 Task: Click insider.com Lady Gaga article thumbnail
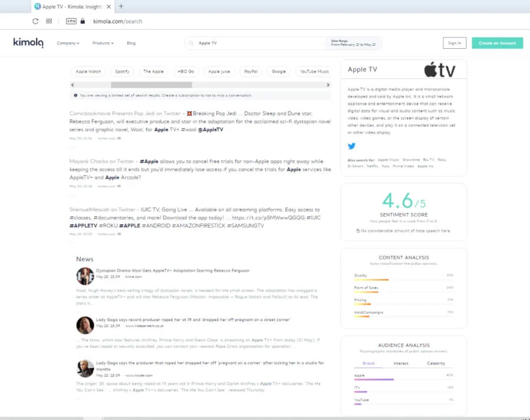tap(85, 368)
